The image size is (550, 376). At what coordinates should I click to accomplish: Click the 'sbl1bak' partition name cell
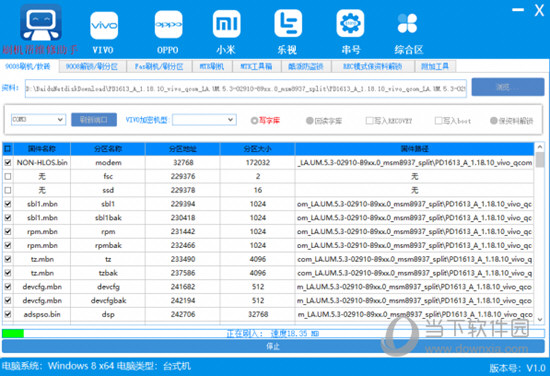(x=108, y=218)
